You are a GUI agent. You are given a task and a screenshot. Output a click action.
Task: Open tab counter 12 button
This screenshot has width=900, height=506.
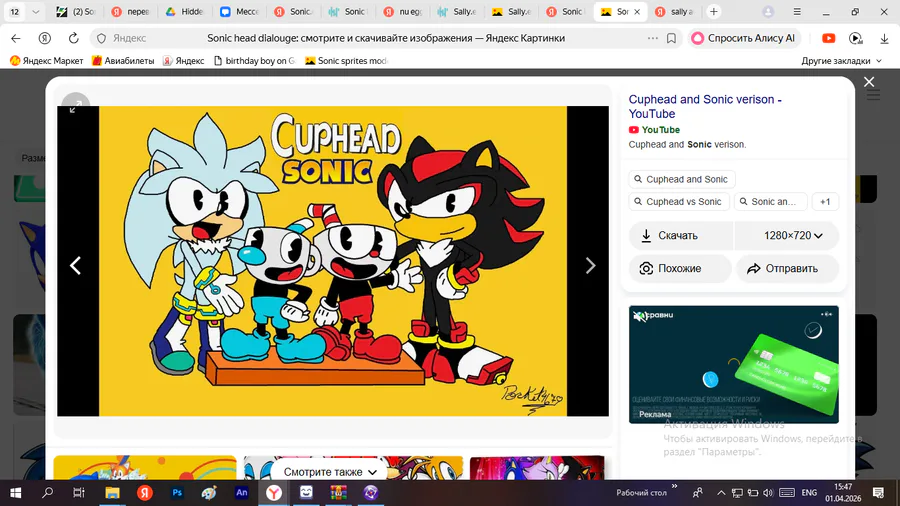pos(14,11)
